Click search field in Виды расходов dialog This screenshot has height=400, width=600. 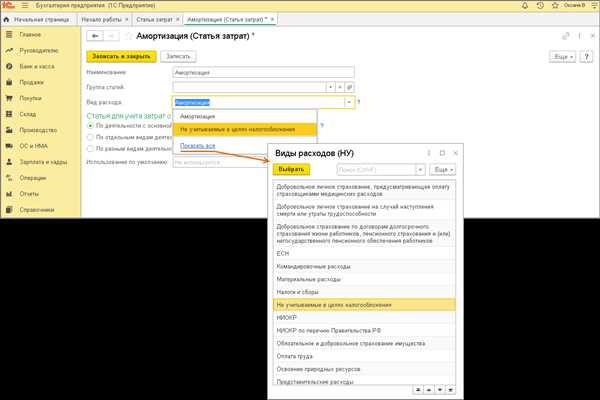click(376, 170)
